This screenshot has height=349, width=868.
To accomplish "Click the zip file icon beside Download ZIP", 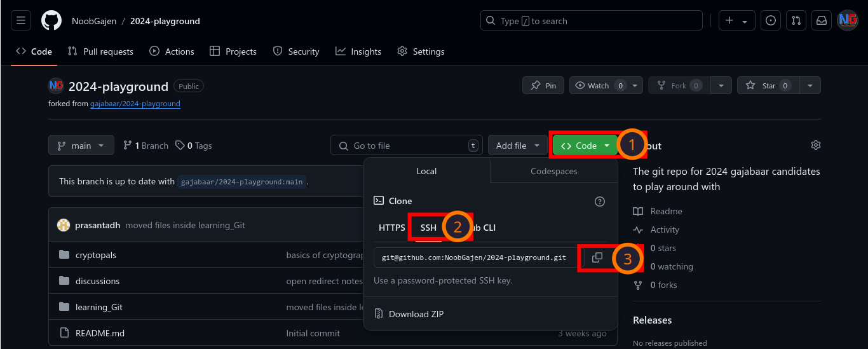I will pyautogui.click(x=379, y=314).
